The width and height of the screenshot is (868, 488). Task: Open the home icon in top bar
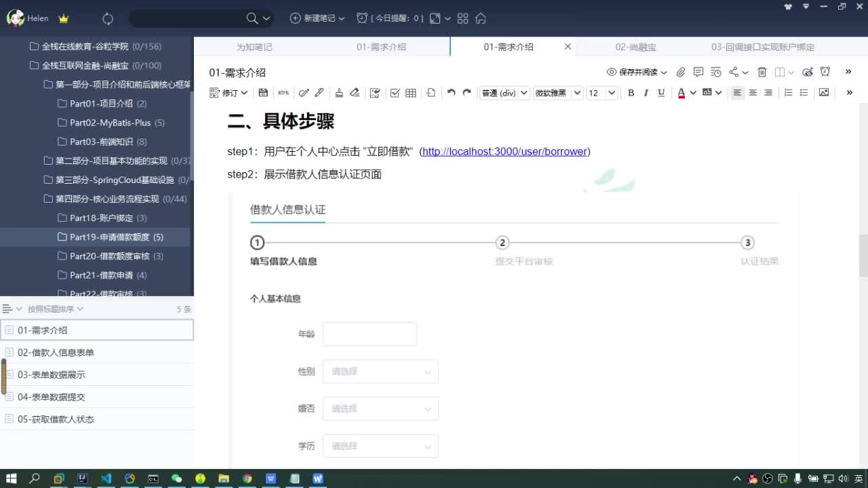click(x=480, y=18)
